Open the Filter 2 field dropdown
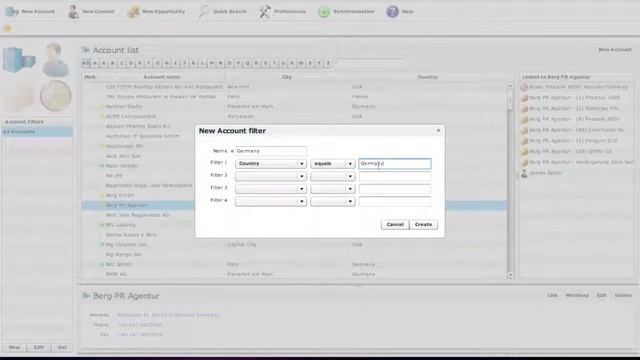Screen dimensions: 640x360 [271, 176]
